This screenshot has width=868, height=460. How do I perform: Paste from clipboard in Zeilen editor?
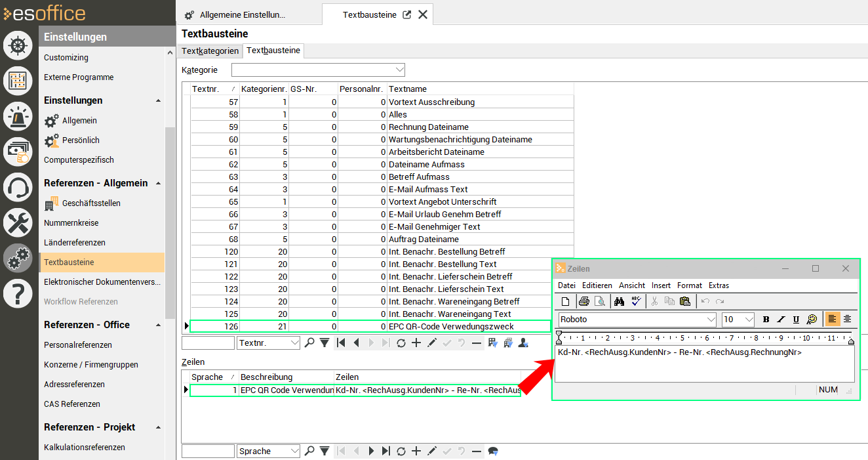[685, 301]
